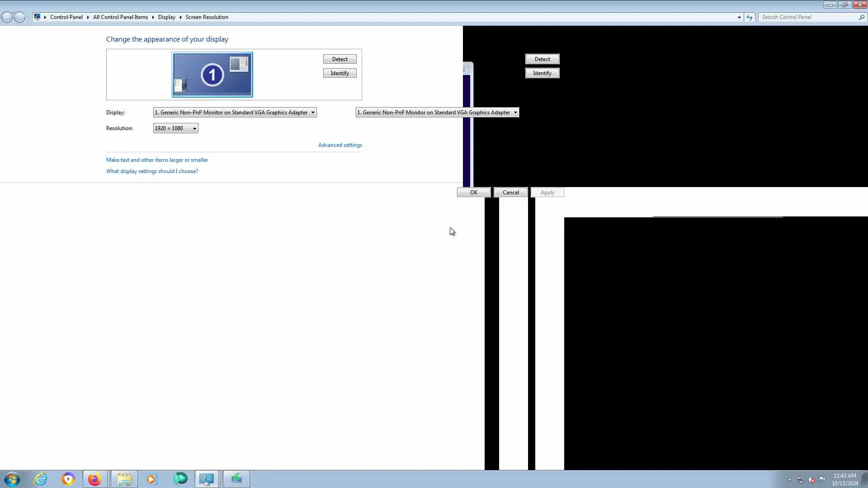This screenshot has height=488, width=868.
Task: Click the Windows Start orb
Action: point(12,479)
